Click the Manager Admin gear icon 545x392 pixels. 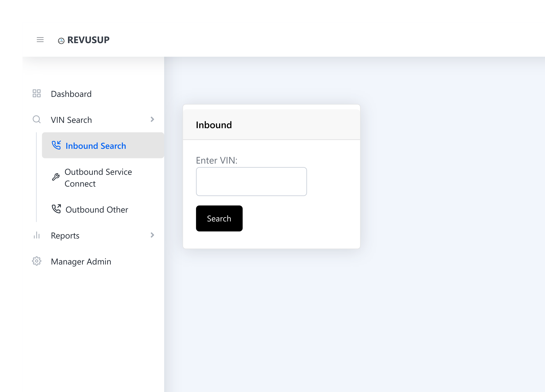coord(37,261)
